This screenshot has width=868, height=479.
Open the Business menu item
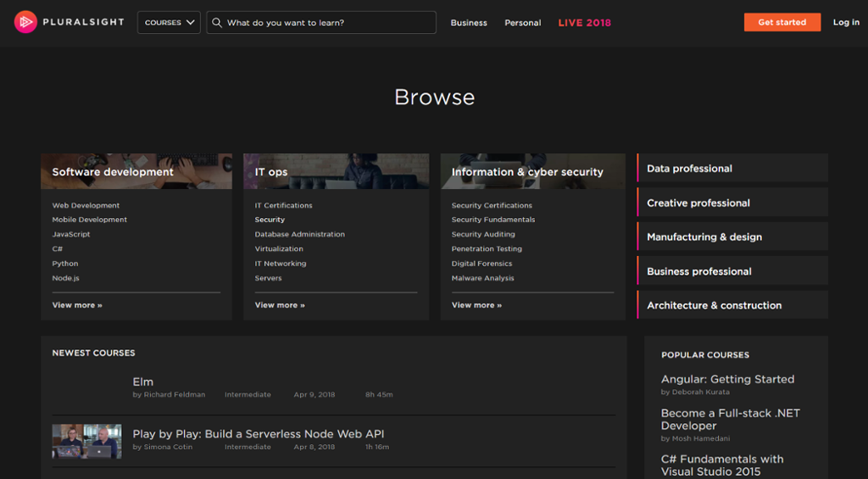click(469, 23)
